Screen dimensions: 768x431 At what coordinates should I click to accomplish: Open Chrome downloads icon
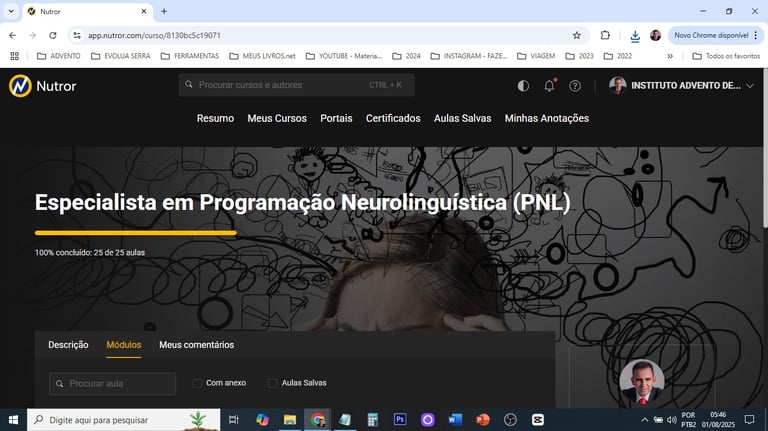point(635,36)
